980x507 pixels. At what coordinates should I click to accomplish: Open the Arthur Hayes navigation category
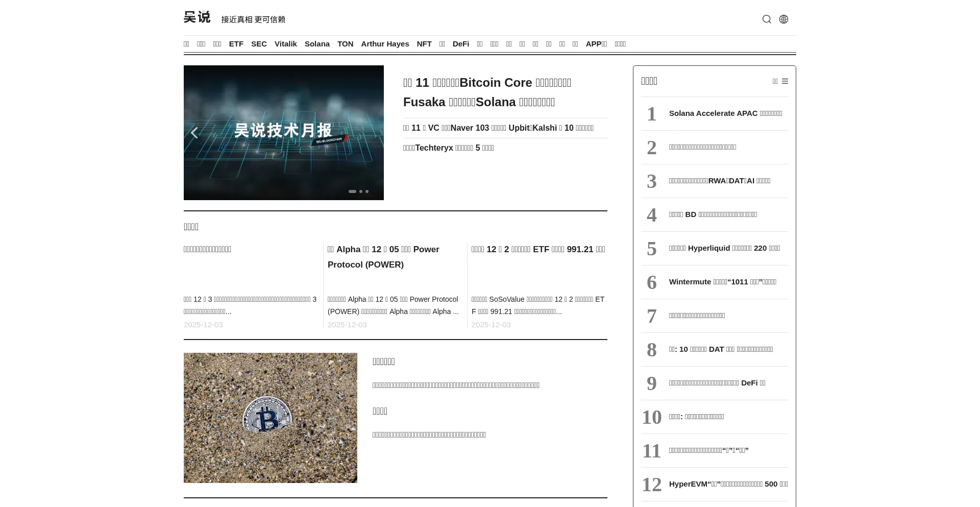pos(385,44)
